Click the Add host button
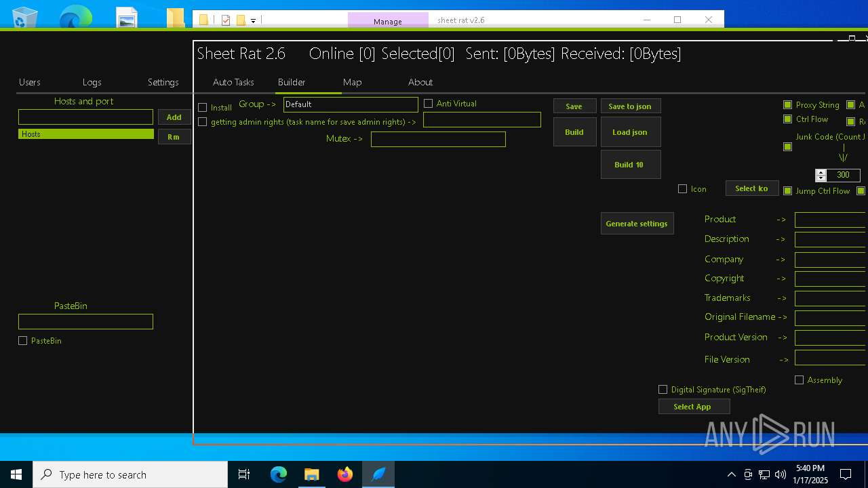Viewport: 868px width, 488px height. [174, 117]
